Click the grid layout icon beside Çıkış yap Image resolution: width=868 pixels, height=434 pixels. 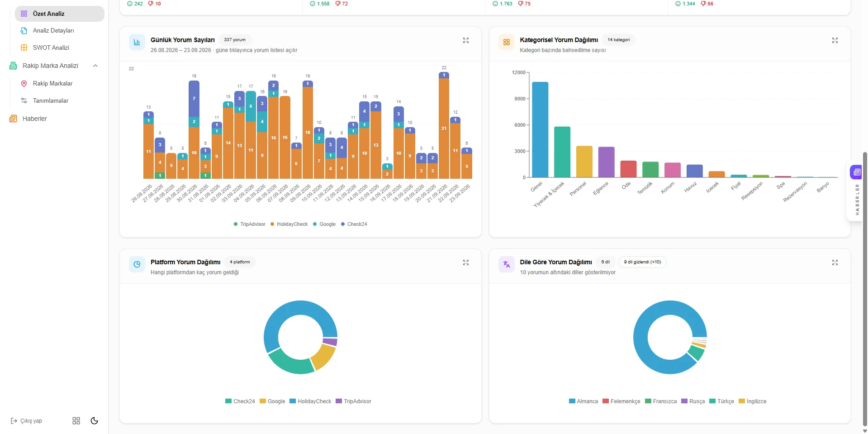tap(76, 421)
